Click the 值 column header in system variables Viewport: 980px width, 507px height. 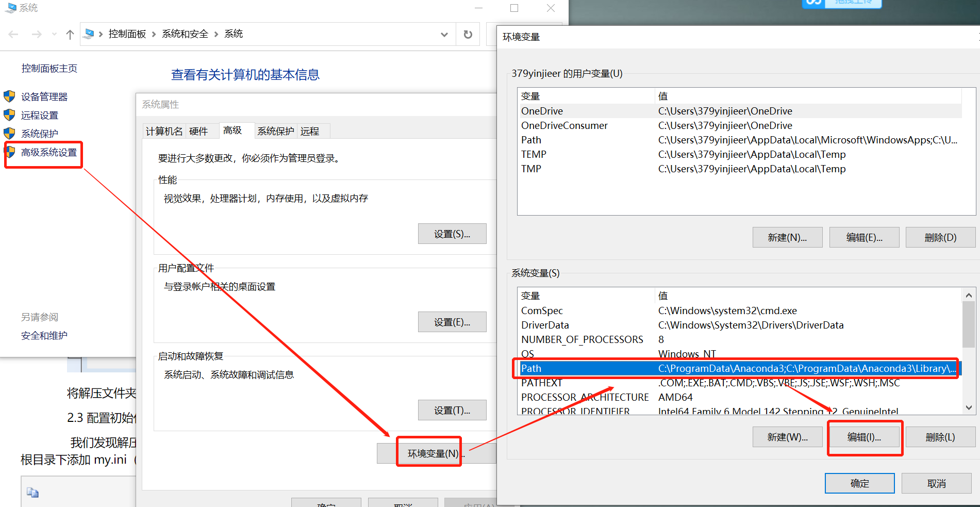808,296
